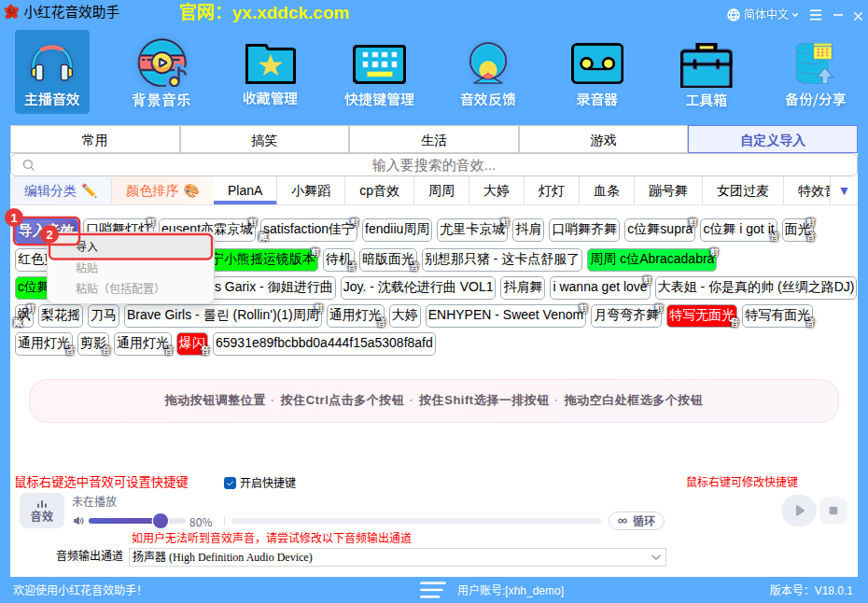Click the globe language icon

tap(734, 15)
